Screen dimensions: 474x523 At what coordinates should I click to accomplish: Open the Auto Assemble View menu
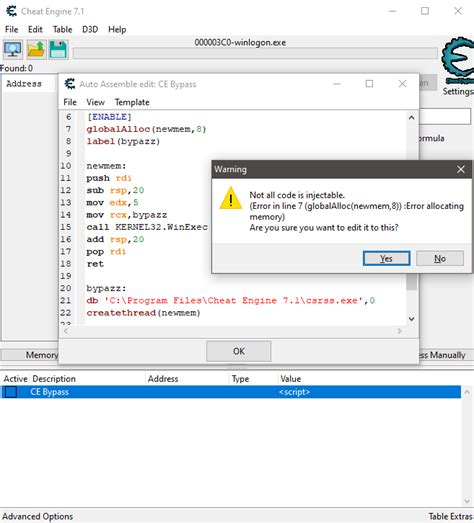[95, 102]
